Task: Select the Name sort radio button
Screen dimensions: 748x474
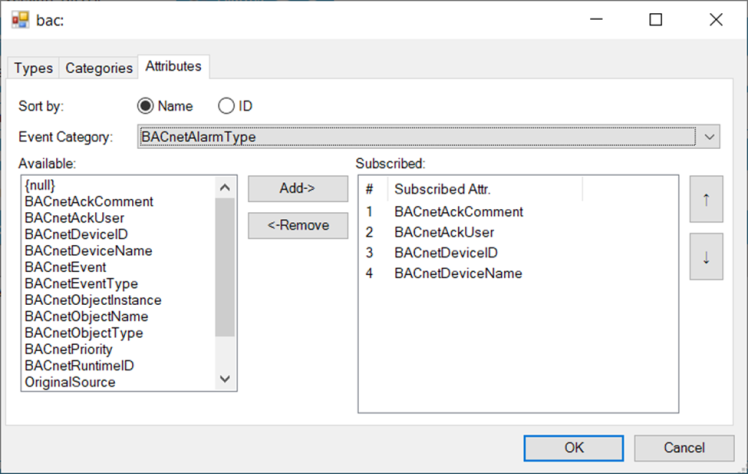Action: [x=145, y=106]
